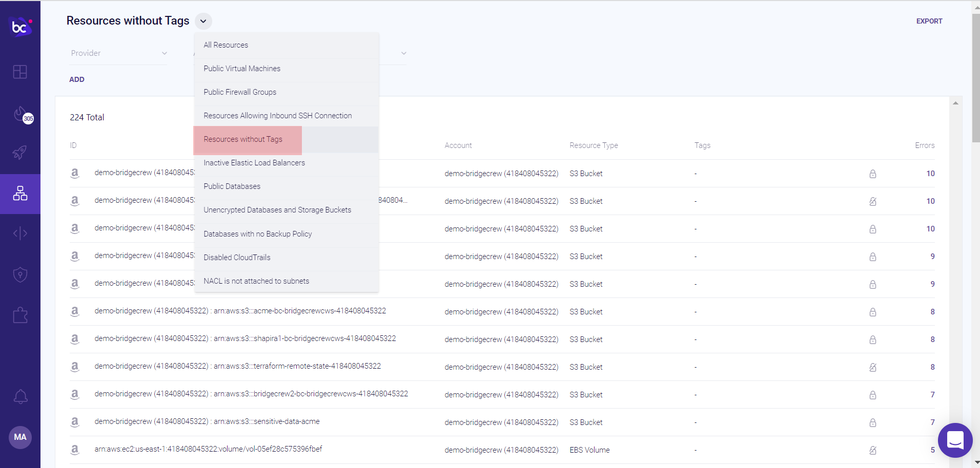Click the shield icon in the sidebar
Viewport: 980px width, 468px height.
pyautogui.click(x=20, y=274)
